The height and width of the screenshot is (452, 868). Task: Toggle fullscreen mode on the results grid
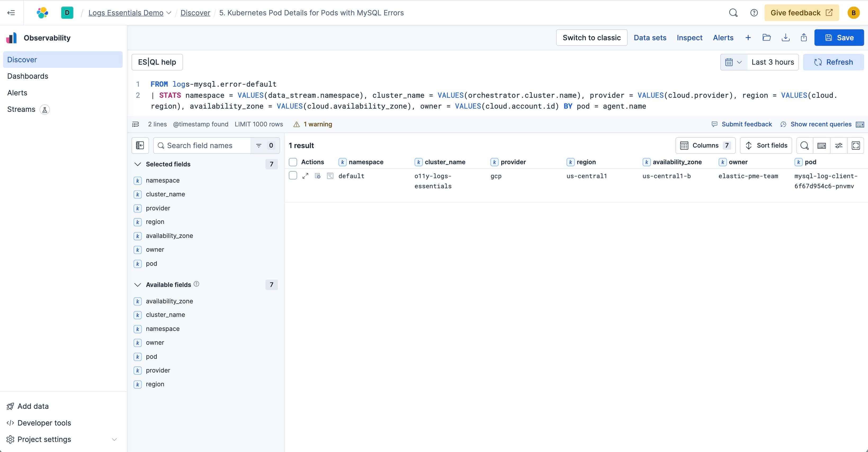[x=856, y=145]
